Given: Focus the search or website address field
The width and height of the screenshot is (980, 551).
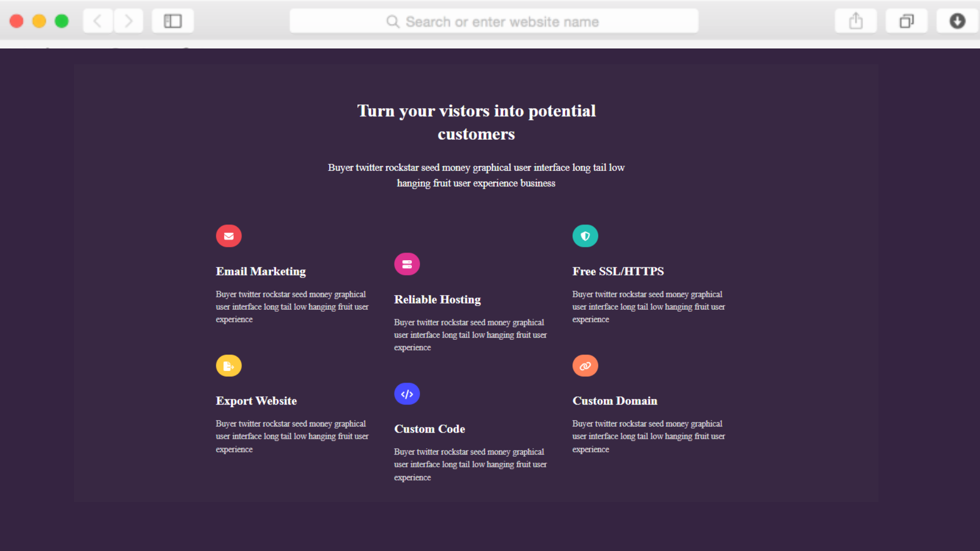Looking at the screenshot, I should coord(494,22).
